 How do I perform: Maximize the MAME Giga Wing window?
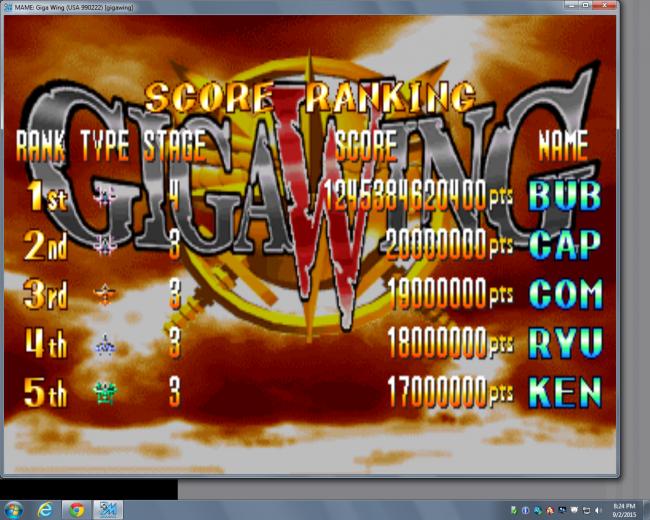pyautogui.click(x=586, y=5)
